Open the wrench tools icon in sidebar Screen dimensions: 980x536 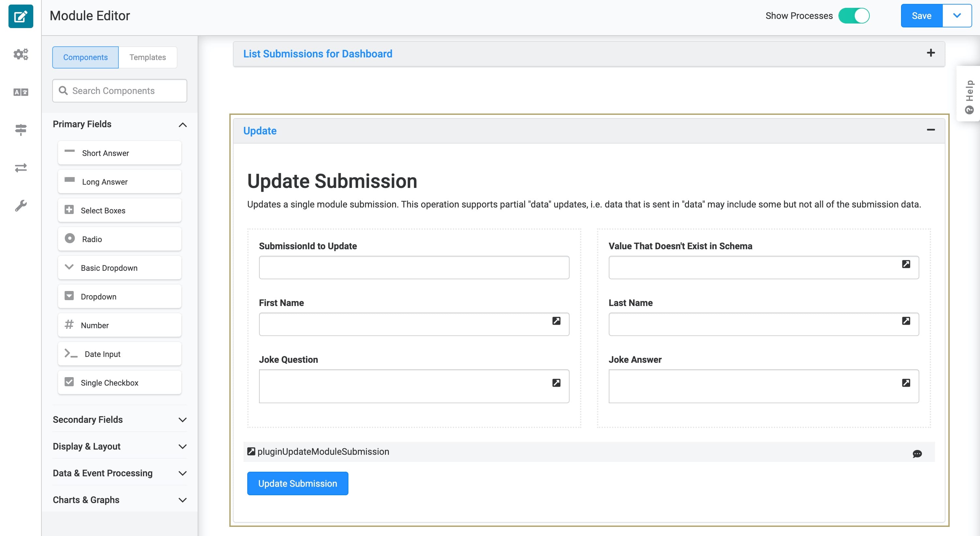[21, 206]
